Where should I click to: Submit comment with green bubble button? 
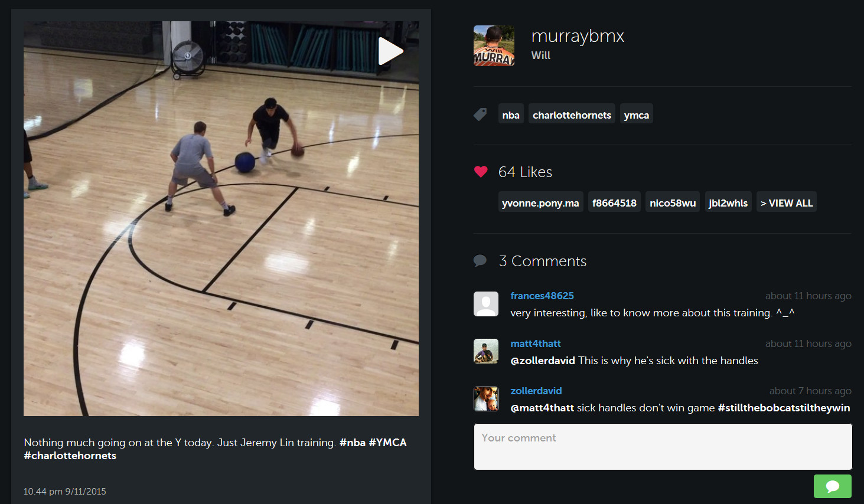pos(833,486)
